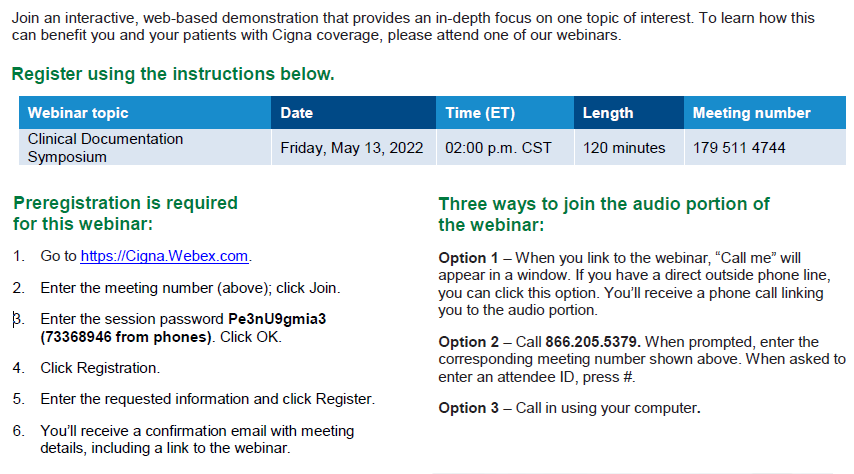854x474 pixels.
Task: Click step 4 'Click Registration' text
Action: (100, 368)
